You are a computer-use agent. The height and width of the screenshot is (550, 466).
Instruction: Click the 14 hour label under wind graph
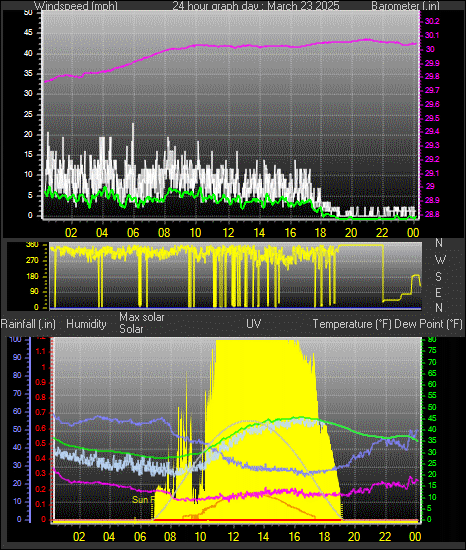point(259,233)
